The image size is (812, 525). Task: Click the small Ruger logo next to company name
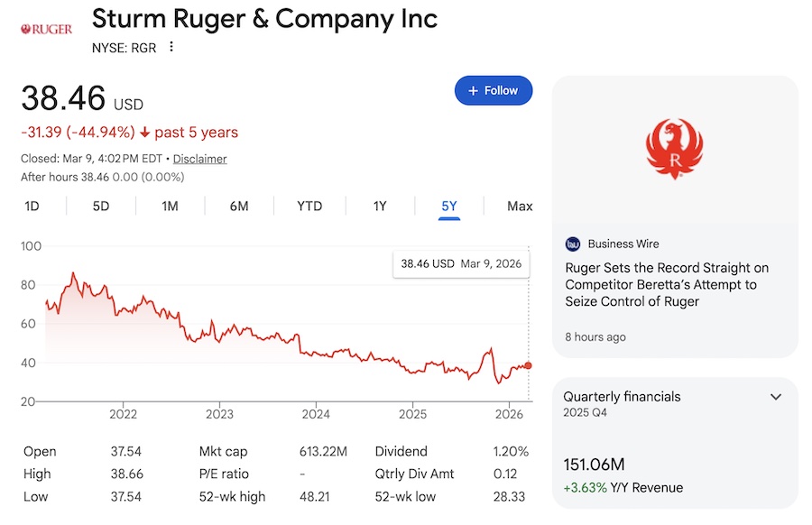tap(44, 27)
